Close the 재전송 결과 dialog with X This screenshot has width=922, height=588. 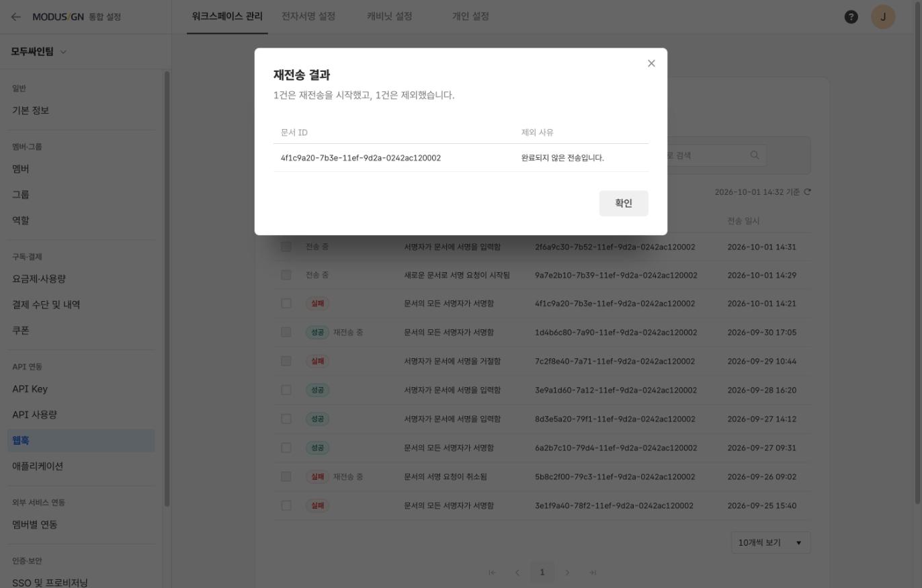(x=651, y=63)
